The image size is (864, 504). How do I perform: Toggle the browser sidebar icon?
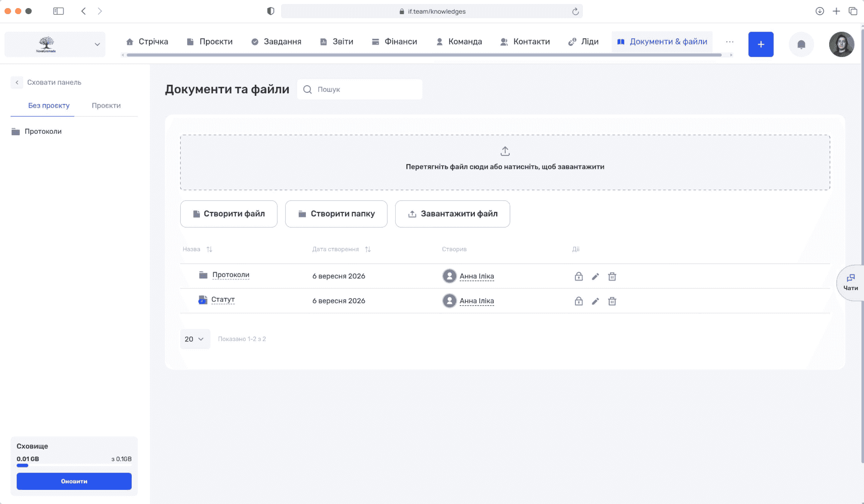point(59,11)
